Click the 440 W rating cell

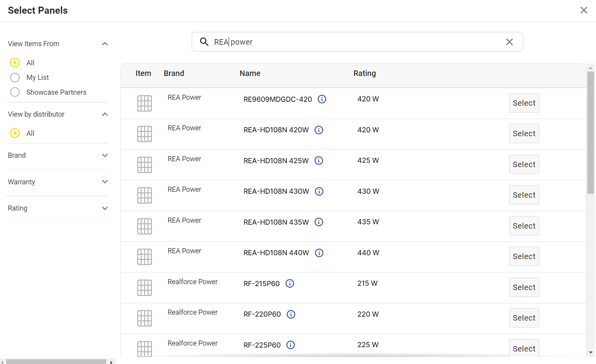[x=368, y=253]
